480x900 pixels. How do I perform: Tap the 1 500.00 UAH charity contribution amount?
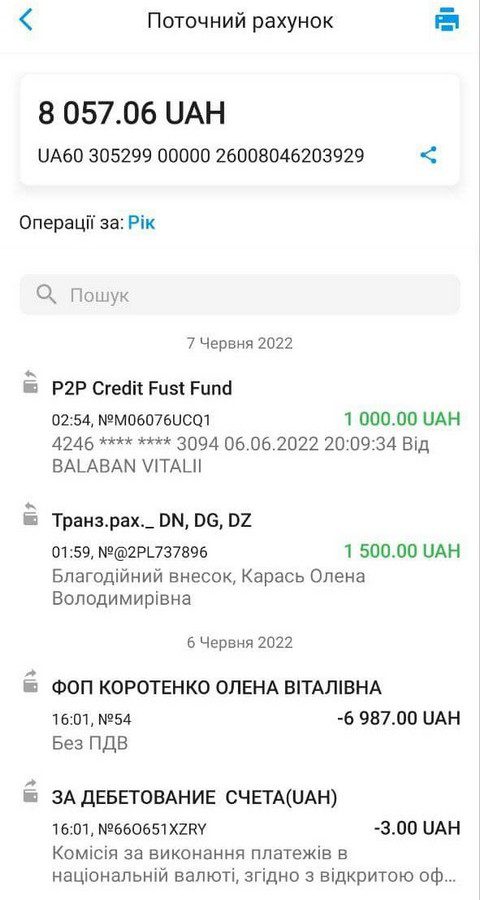tap(402, 551)
